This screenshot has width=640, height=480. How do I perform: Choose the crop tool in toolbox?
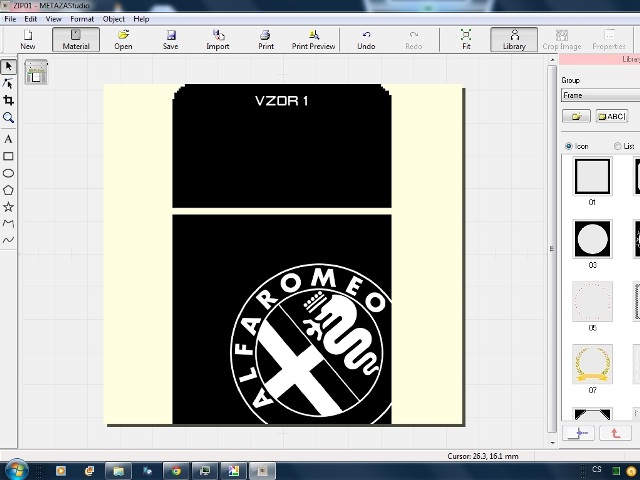coord(8,100)
